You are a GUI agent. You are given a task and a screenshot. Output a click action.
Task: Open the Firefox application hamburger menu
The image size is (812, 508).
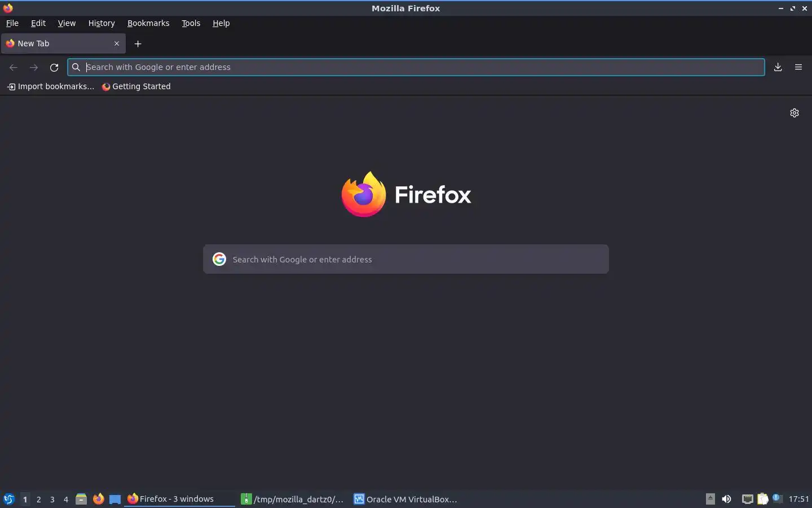[x=798, y=67]
